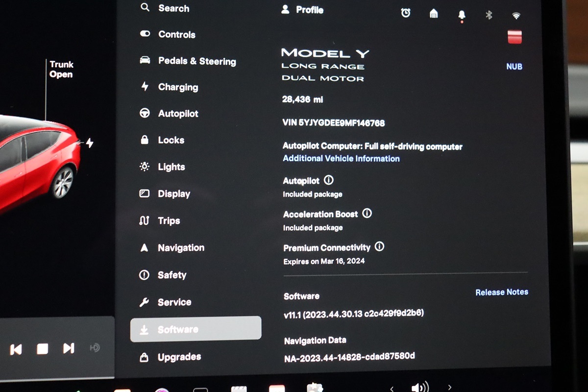Select Pedals & Steering menu item
The width and height of the screenshot is (588, 392).
click(196, 61)
